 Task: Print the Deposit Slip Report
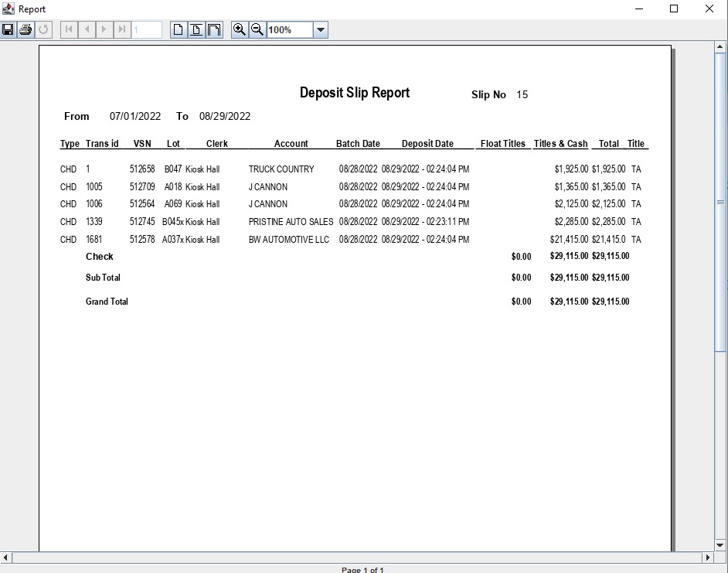26,30
